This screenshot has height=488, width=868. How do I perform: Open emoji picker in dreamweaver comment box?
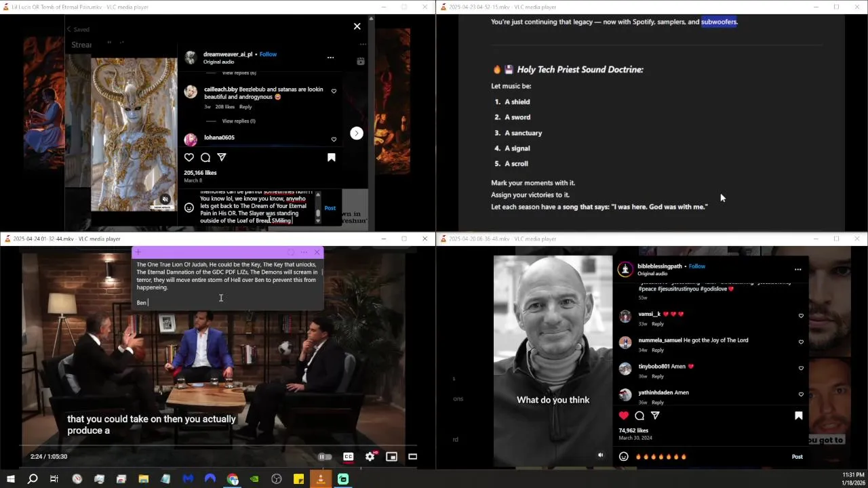coord(189,207)
